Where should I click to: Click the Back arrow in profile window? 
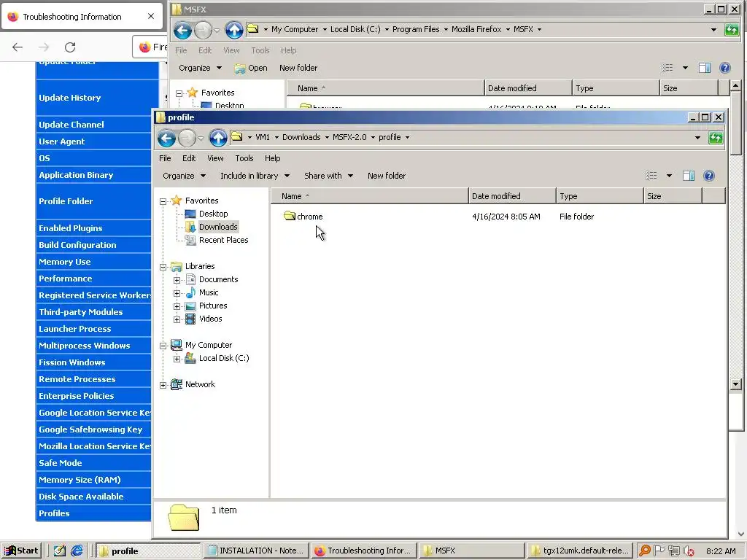click(x=166, y=138)
